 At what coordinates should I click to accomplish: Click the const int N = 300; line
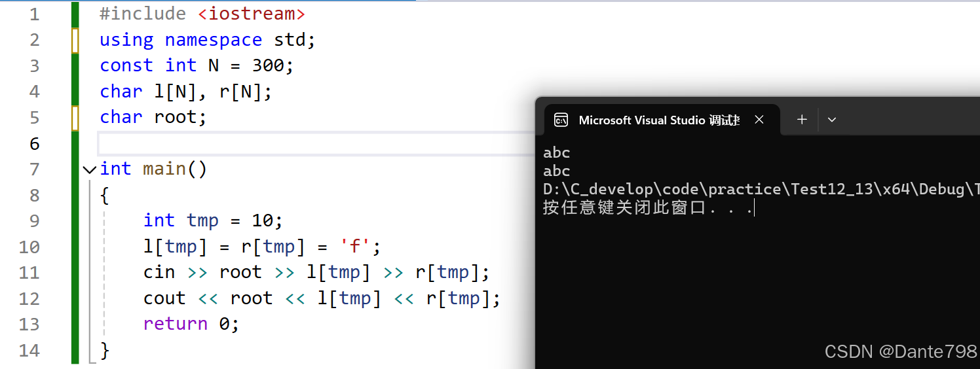click(x=197, y=65)
